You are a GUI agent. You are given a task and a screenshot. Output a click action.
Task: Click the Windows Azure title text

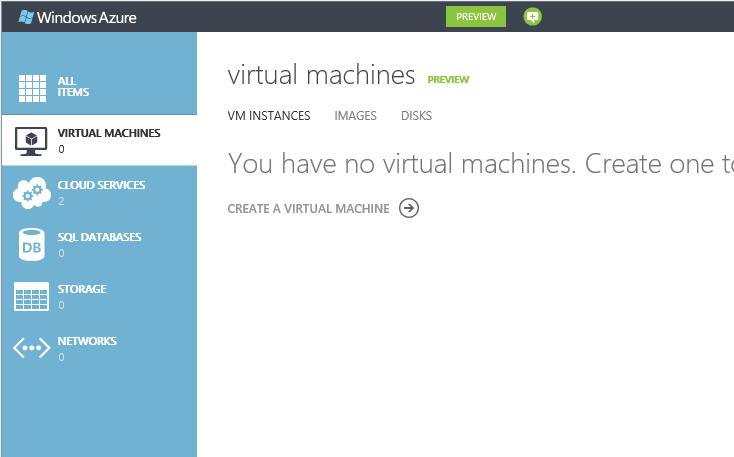87,18
